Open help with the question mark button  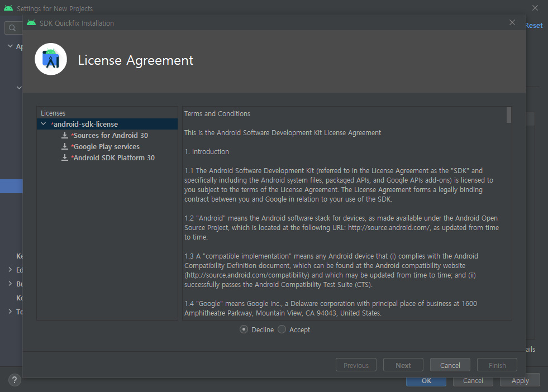click(15, 380)
